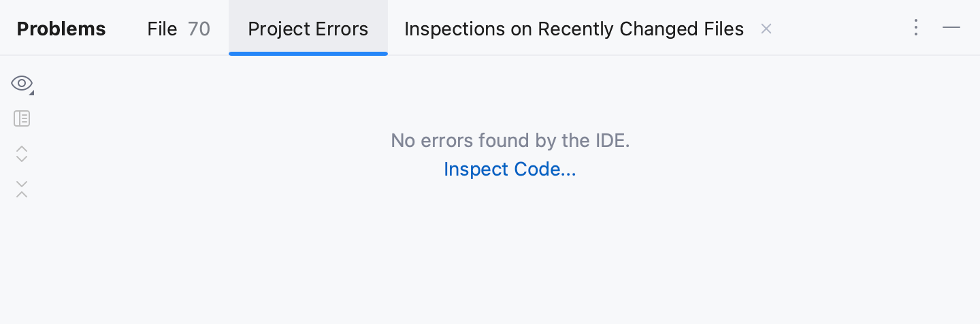Click the small arrow beside the eye icon

pos(31,92)
